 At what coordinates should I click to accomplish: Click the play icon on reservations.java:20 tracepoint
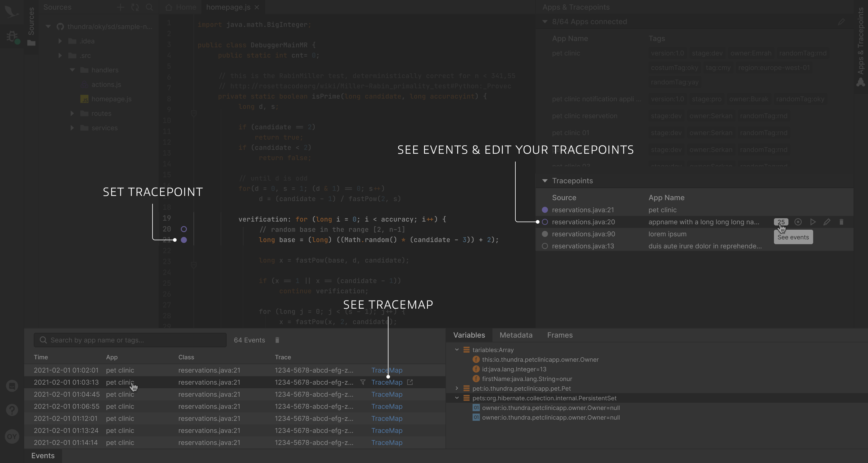click(x=813, y=222)
